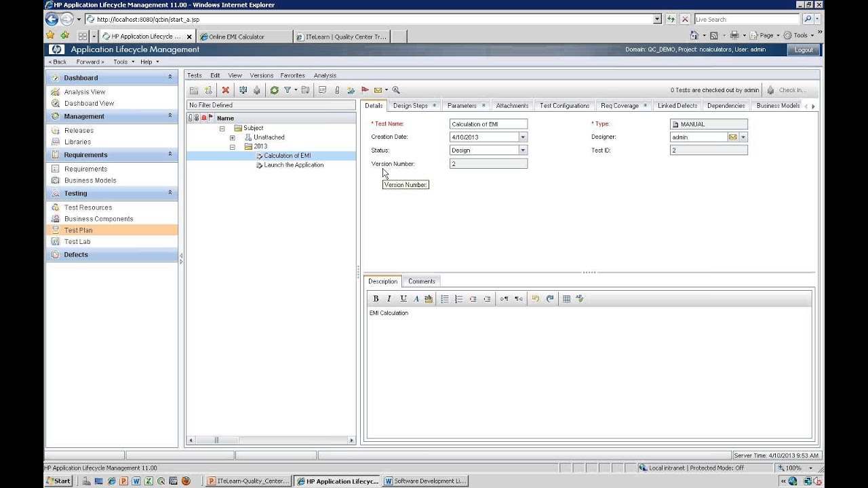Open the Creation Date dropdown

coord(523,137)
